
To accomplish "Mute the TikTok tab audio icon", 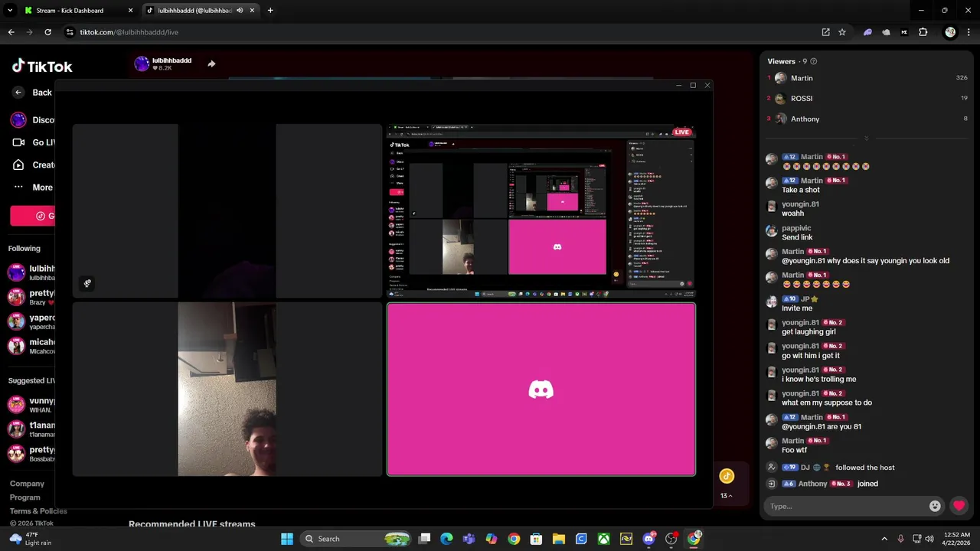I will coord(240,11).
